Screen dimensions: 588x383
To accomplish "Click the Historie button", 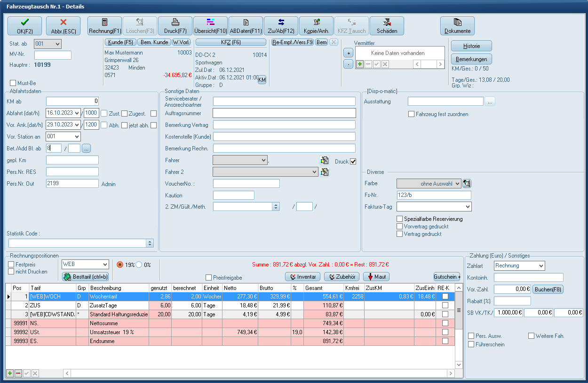I will 471,46.
